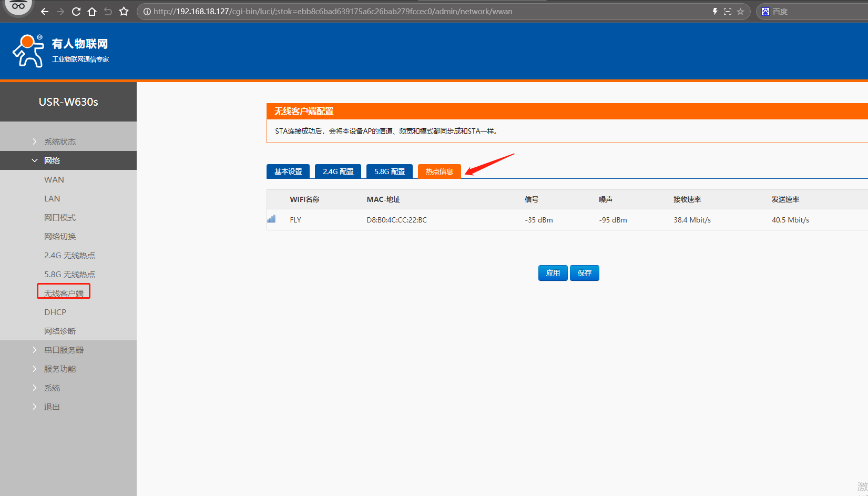
Task: Open the DHCP settings link
Action: pos(55,312)
